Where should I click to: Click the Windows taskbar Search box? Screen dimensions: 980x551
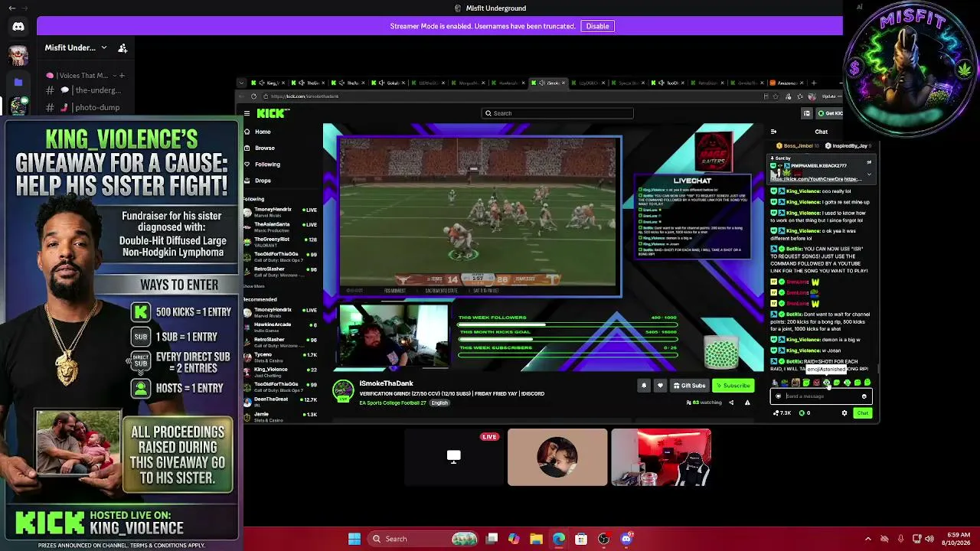pos(422,539)
